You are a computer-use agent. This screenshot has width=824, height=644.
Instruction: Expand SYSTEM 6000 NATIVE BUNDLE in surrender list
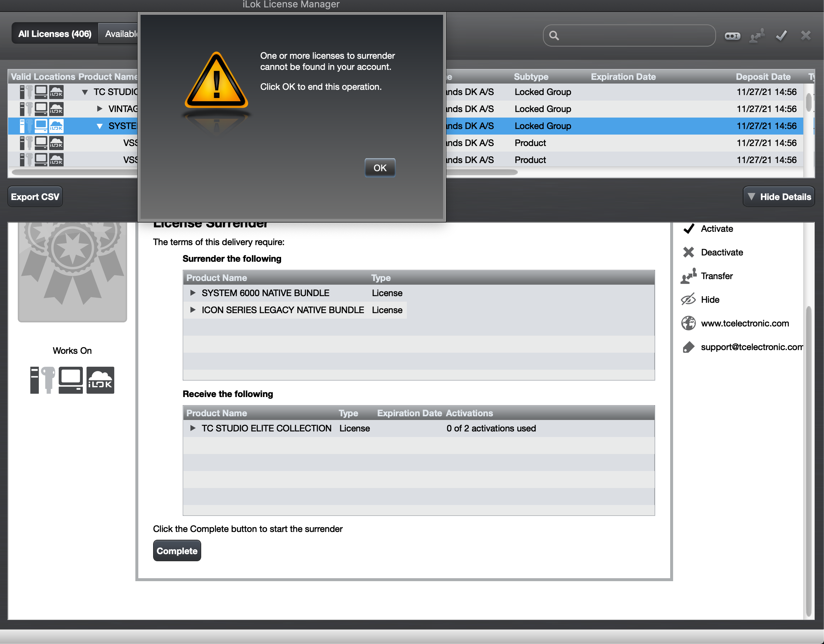pos(192,292)
